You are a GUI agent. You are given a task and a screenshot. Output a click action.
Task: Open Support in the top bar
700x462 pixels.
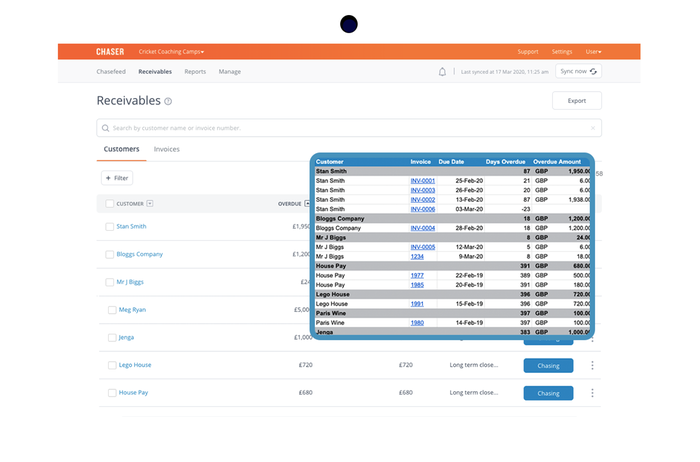(x=528, y=52)
